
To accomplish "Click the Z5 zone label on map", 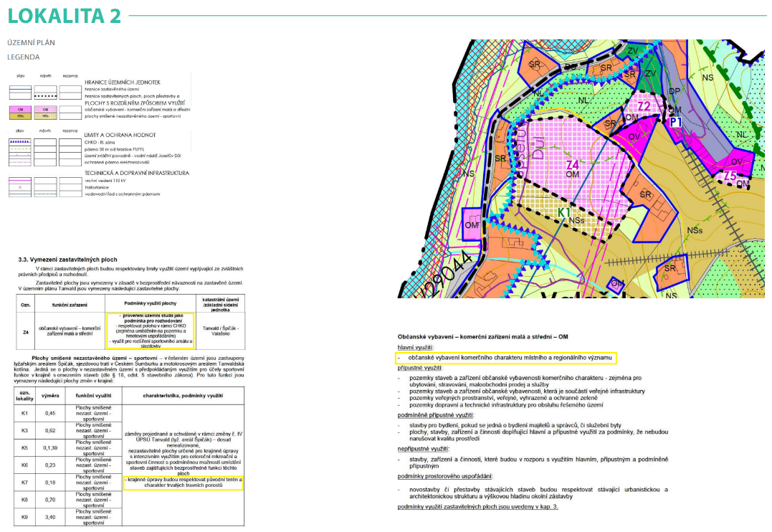I will pos(730,175).
